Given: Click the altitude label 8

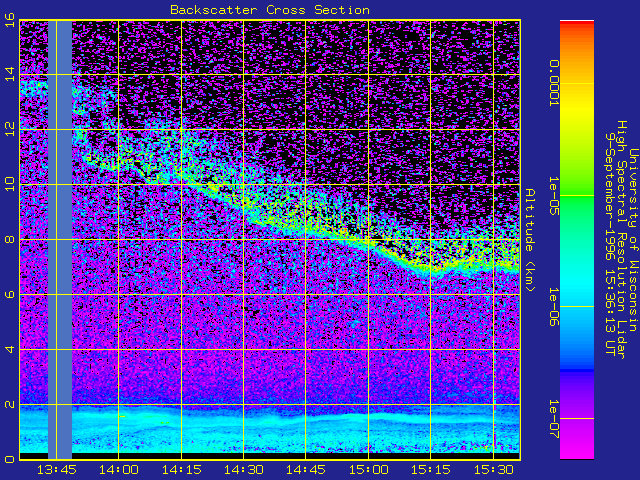Looking at the screenshot, I should click(9, 239).
